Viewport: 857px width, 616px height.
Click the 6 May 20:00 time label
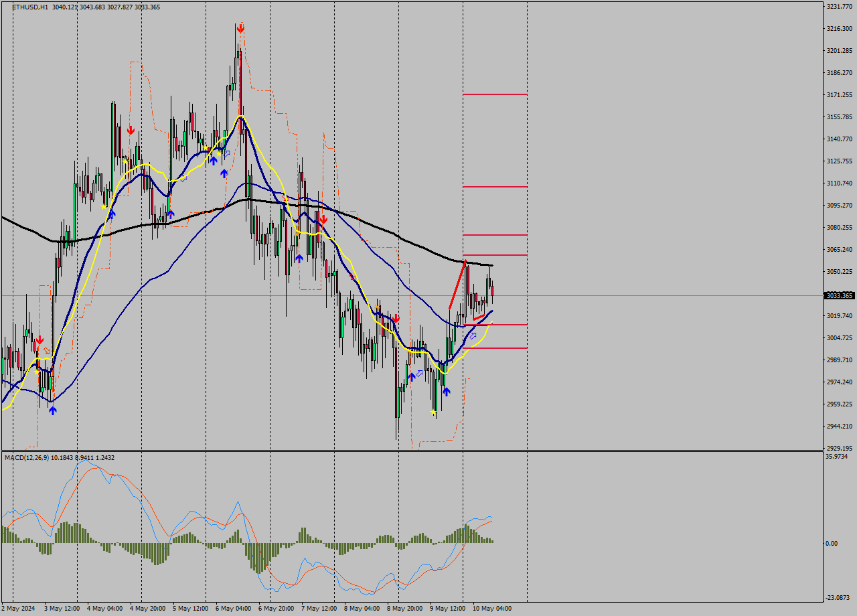tap(277, 609)
